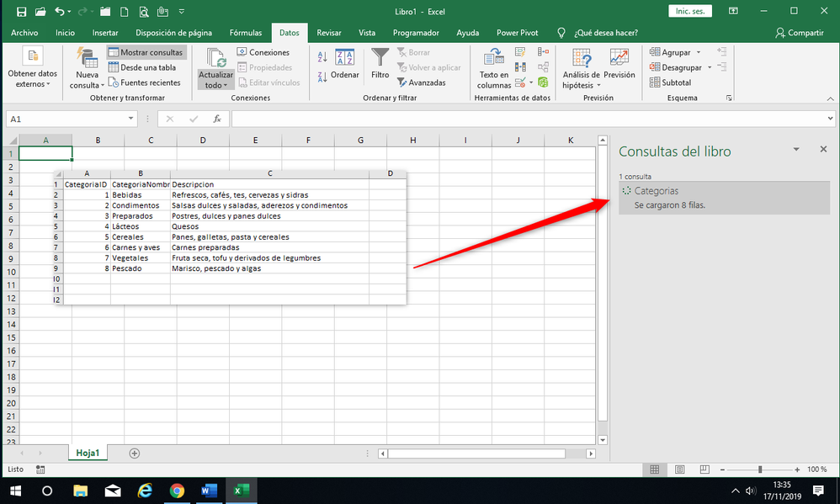Switch to the Programador tab
Screen dimensions: 840x504
(416, 33)
